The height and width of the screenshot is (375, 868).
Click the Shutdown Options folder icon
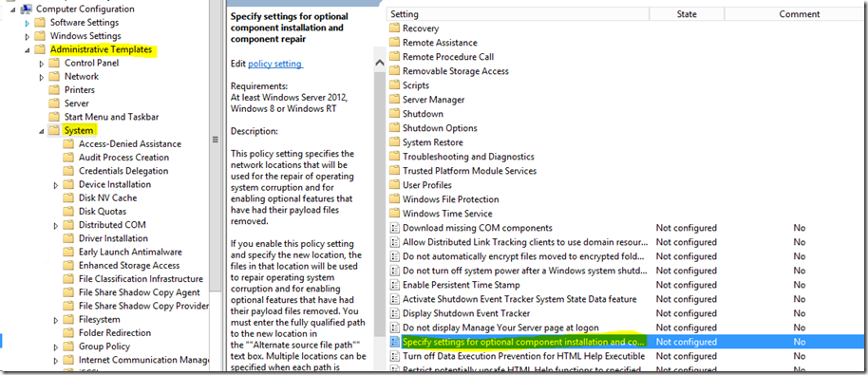tap(394, 128)
